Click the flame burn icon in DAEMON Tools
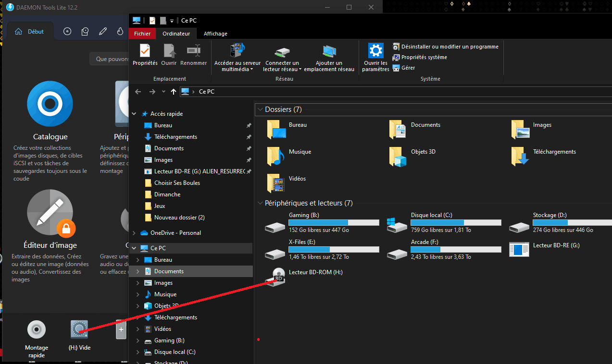 [120, 32]
